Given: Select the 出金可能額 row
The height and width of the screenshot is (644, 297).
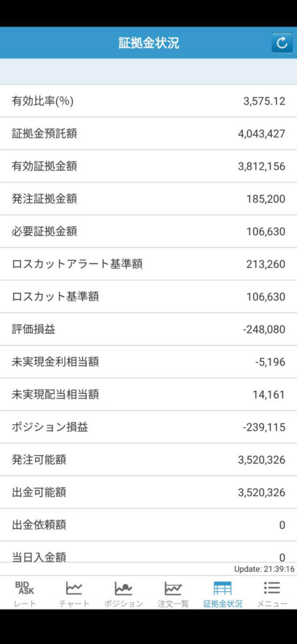Looking at the screenshot, I should (148, 492).
